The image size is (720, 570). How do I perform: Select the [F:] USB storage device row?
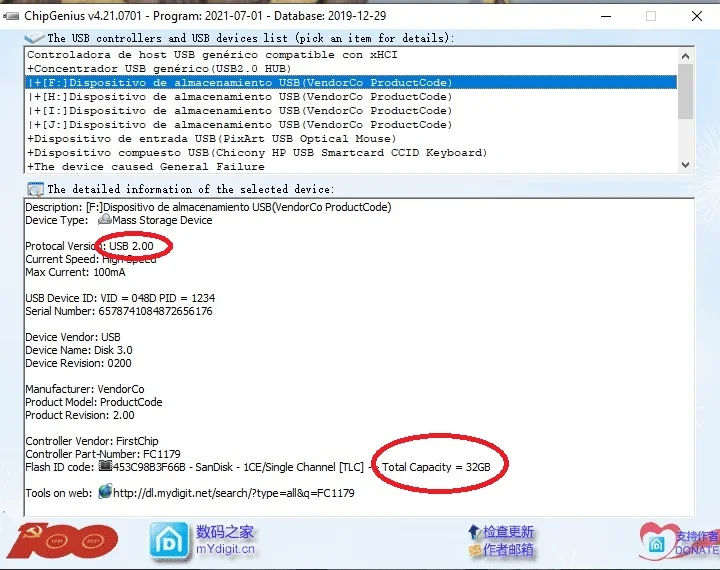(x=351, y=82)
